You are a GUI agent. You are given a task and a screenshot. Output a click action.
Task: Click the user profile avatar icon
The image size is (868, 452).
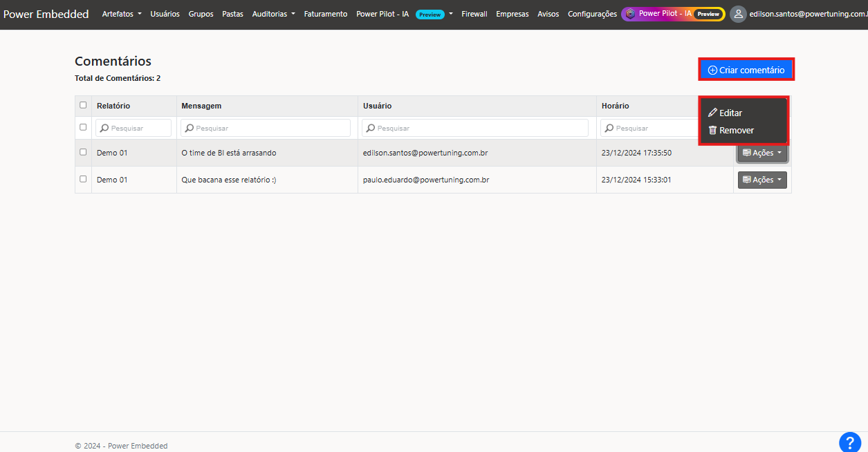(738, 14)
